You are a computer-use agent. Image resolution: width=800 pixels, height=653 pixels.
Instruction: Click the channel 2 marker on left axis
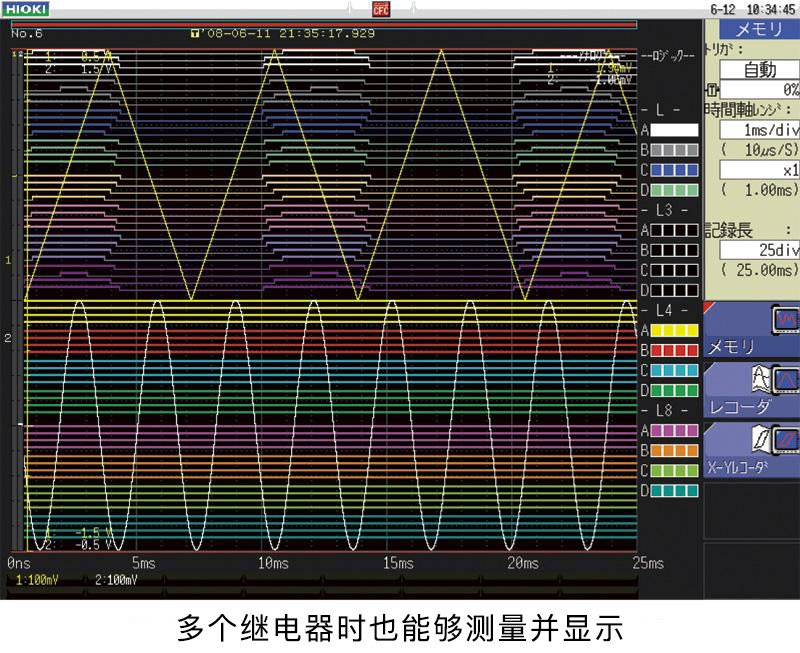(8, 339)
